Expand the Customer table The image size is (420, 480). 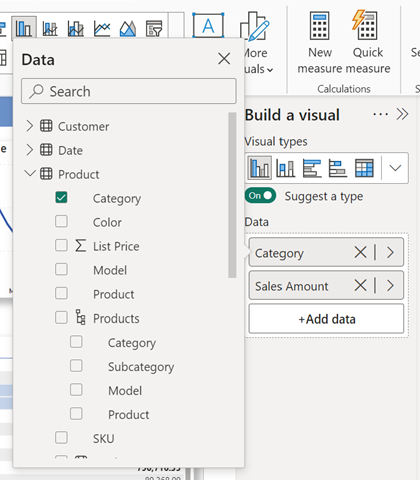pyautogui.click(x=30, y=126)
